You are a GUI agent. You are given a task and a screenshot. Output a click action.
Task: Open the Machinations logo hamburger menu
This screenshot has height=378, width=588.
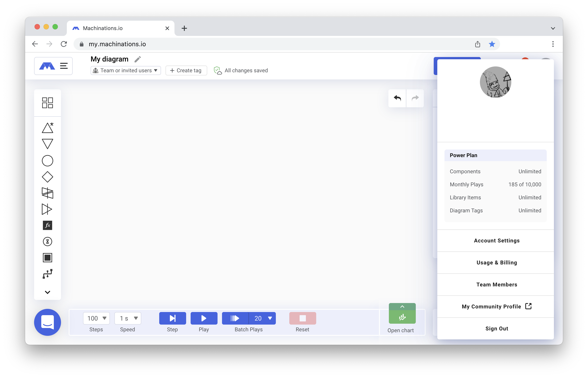tap(53, 66)
